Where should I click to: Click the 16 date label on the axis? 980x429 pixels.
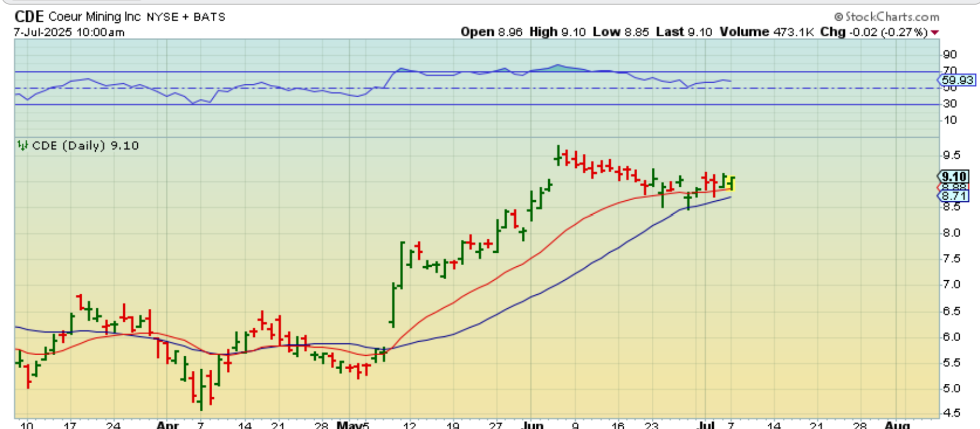tap(618, 425)
